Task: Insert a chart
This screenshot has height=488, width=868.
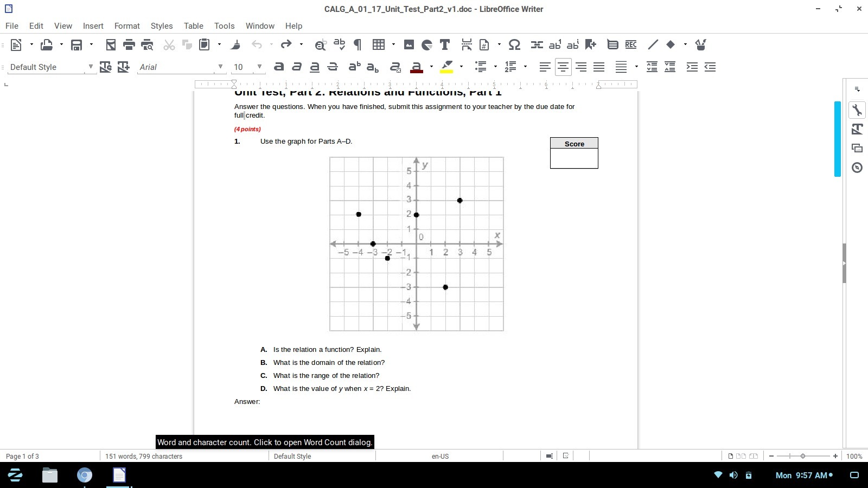Action: 427,45
